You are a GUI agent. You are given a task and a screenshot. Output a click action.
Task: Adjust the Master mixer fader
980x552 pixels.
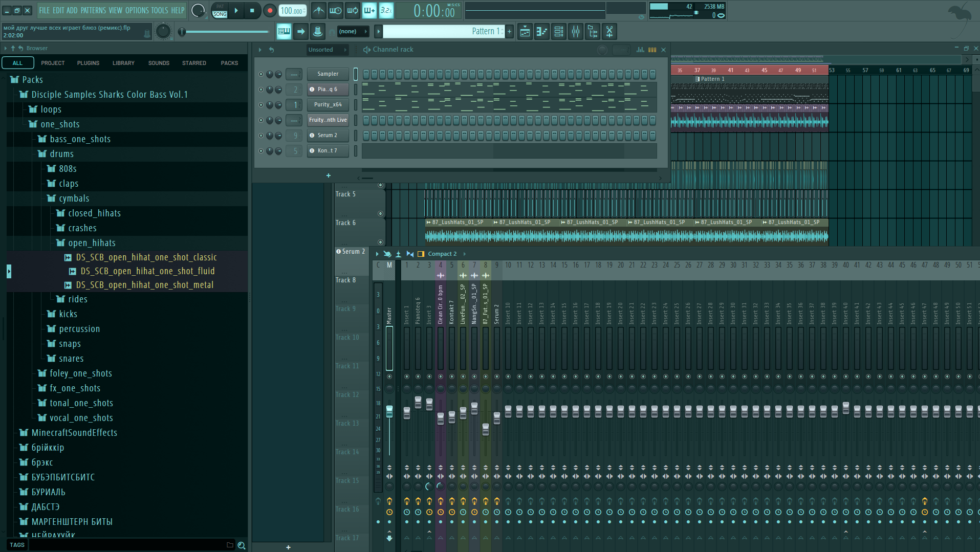[389, 411]
